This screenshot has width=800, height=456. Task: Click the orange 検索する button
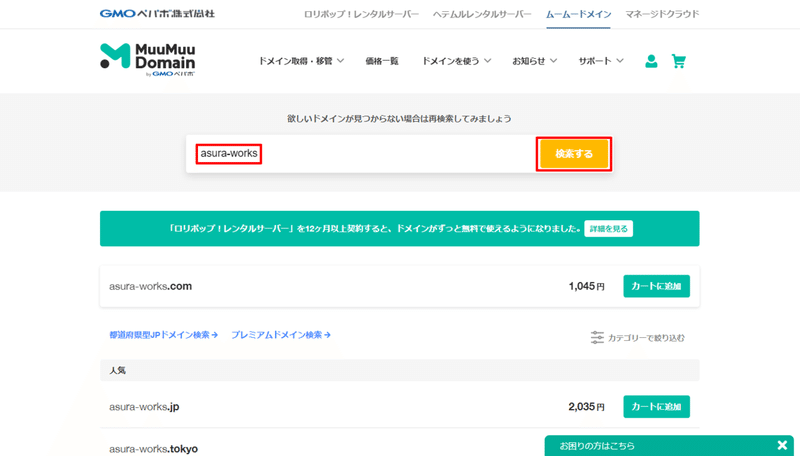[574, 154]
